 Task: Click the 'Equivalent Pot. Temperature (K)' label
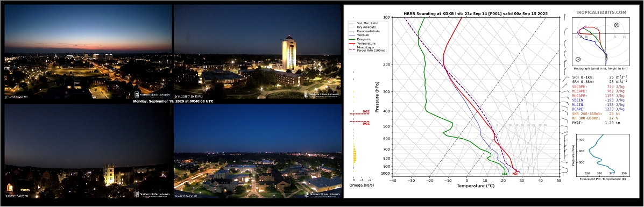(603, 179)
